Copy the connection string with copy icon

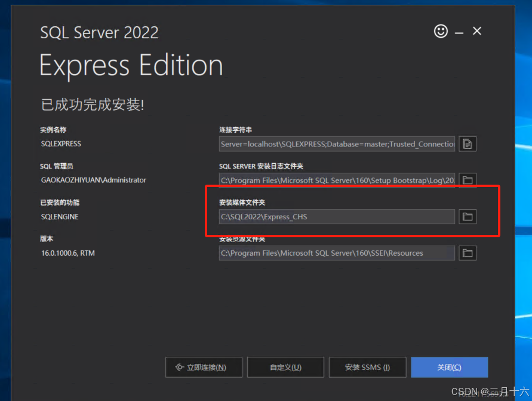pos(468,144)
